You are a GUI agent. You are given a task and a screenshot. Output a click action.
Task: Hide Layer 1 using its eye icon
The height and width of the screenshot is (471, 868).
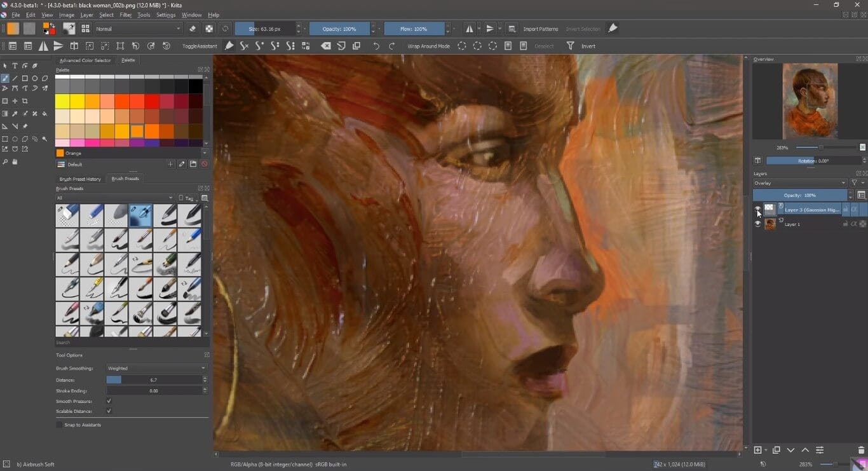757,224
